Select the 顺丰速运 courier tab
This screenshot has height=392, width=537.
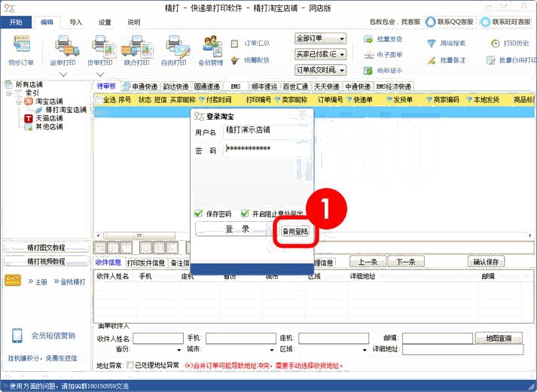(264, 87)
